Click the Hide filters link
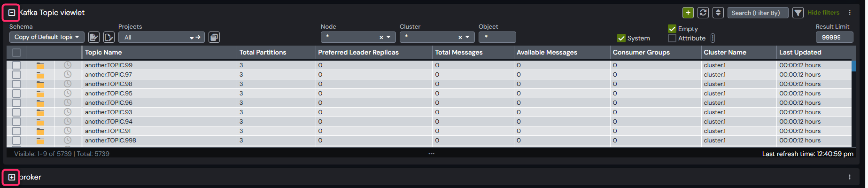Viewport: 868px width, 188px height. click(x=823, y=13)
